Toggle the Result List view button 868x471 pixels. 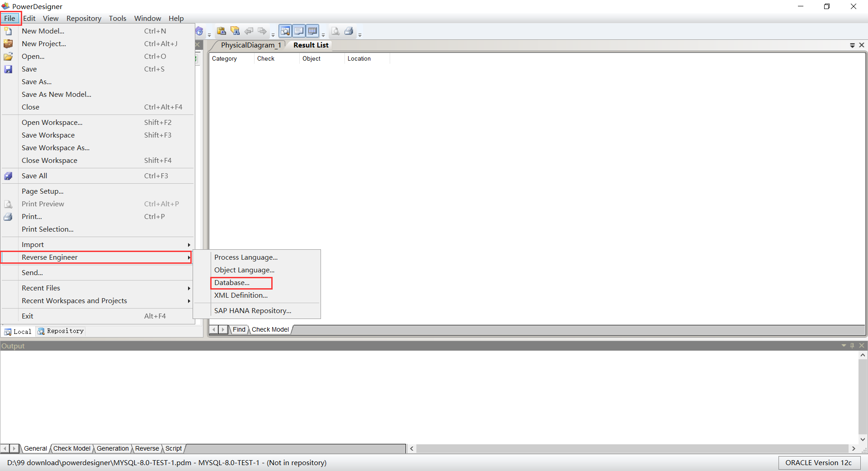312,31
